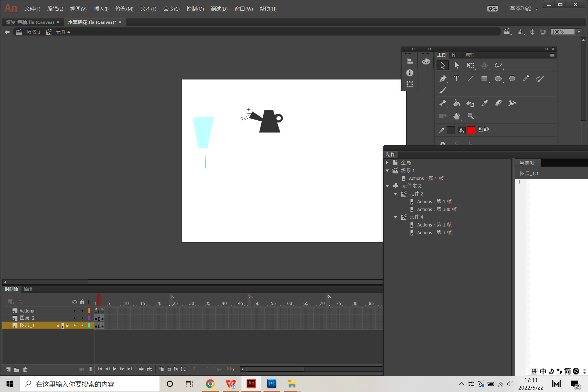Open the stage zoom percentage dropdown
The height and width of the screenshot is (392, 588).
[x=579, y=32]
